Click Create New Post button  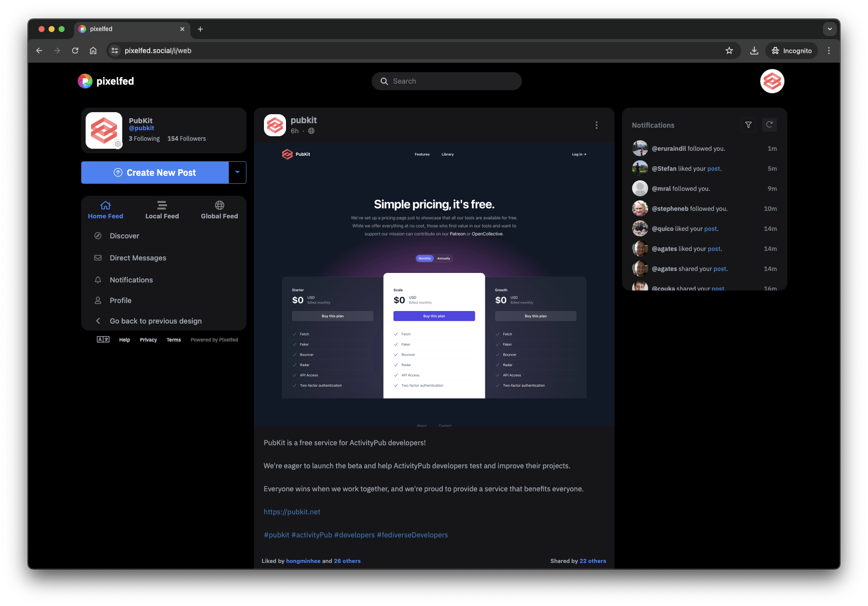coord(155,173)
